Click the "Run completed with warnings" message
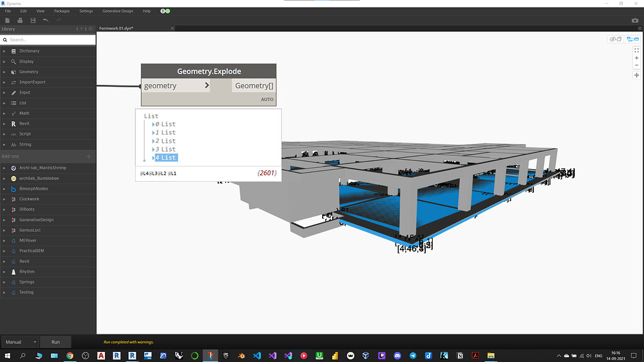The height and width of the screenshot is (362, 644). 128,343
